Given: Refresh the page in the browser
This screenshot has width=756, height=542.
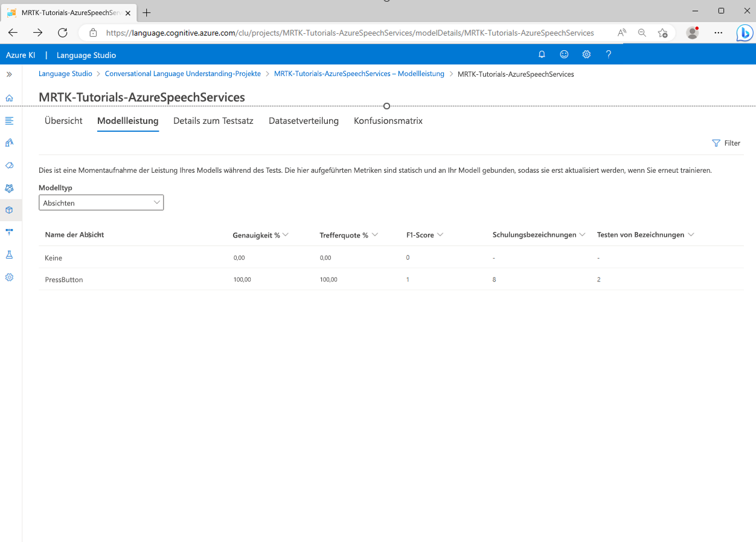Looking at the screenshot, I should click(62, 33).
